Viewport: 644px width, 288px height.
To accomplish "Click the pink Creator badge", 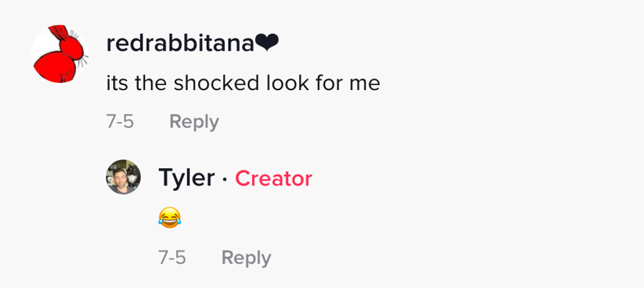I will click(273, 178).
